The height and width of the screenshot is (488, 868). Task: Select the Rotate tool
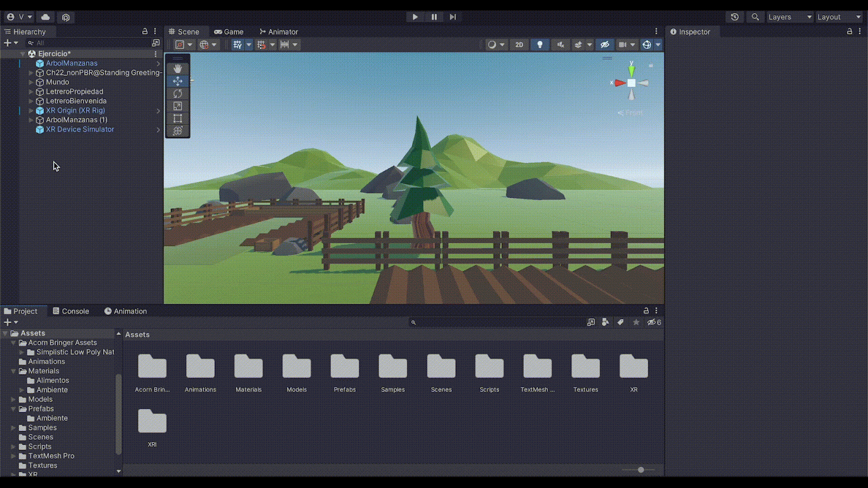pos(177,94)
